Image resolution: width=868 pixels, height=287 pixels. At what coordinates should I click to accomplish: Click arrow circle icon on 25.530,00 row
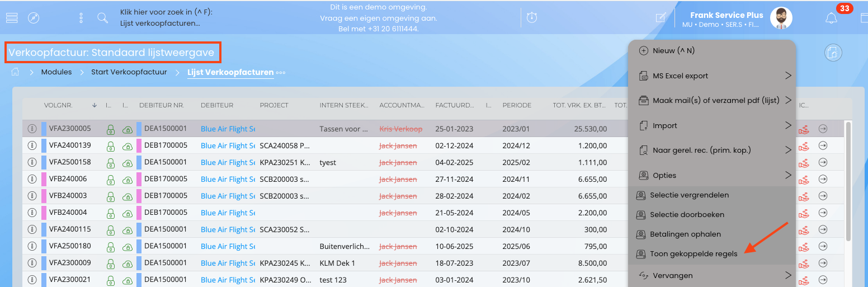pos(823,129)
